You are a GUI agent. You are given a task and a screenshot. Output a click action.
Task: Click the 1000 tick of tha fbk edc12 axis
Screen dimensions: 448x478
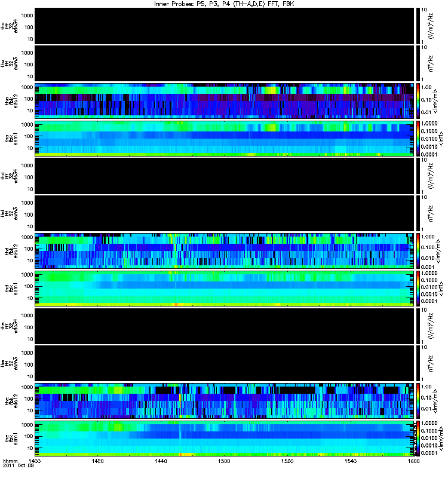click(x=27, y=87)
